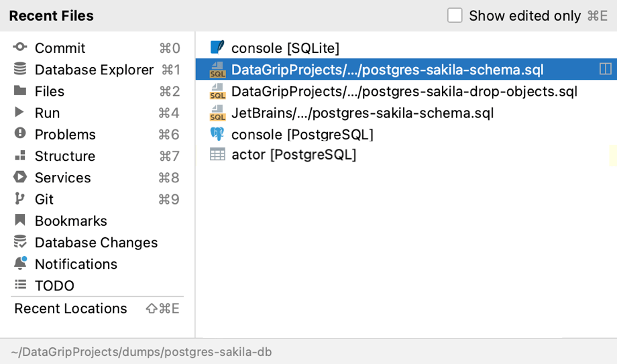Select Database Changes in the list
Viewport: 617px width, 364px height.
(97, 243)
